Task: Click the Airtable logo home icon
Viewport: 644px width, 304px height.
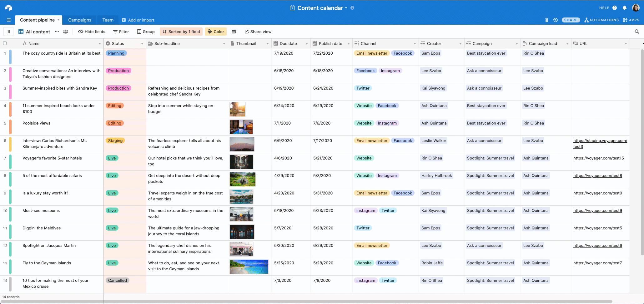Action: (8, 8)
